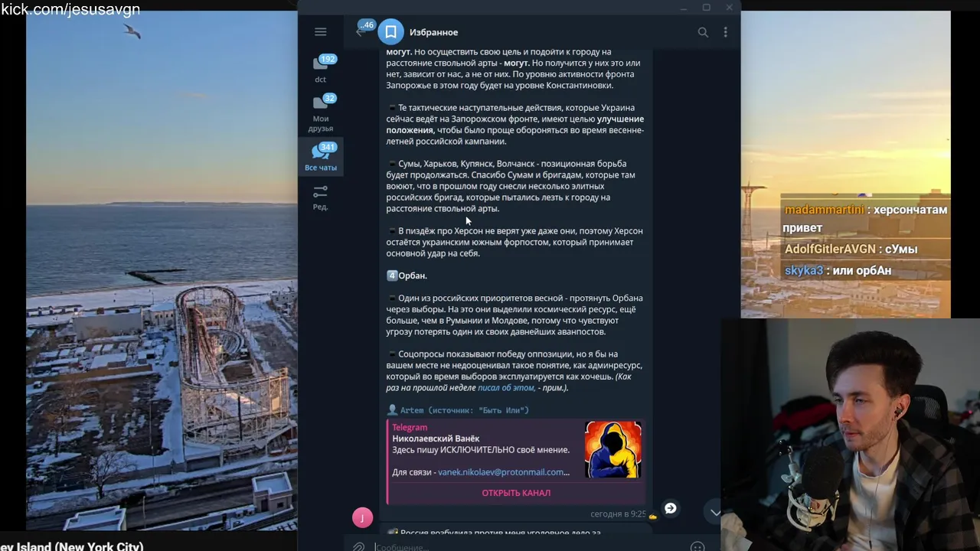
Task: Open the Избранное bookmark avatar
Action: [x=390, y=31]
